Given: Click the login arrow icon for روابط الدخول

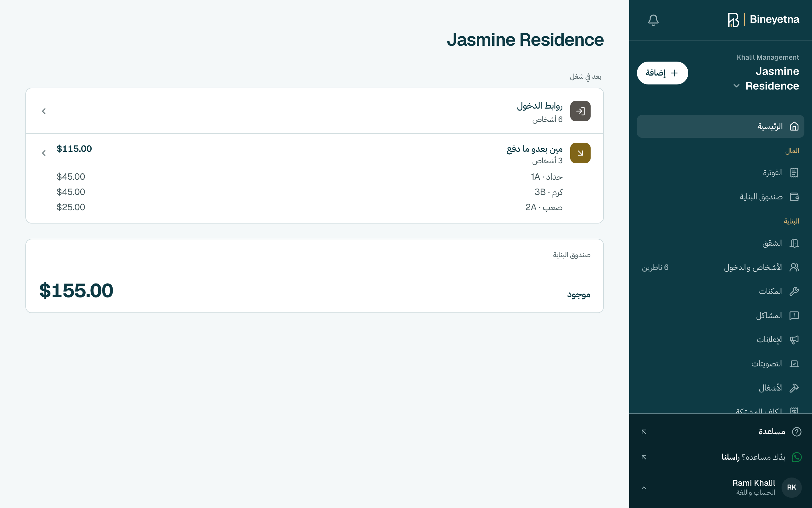Looking at the screenshot, I should point(580,111).
